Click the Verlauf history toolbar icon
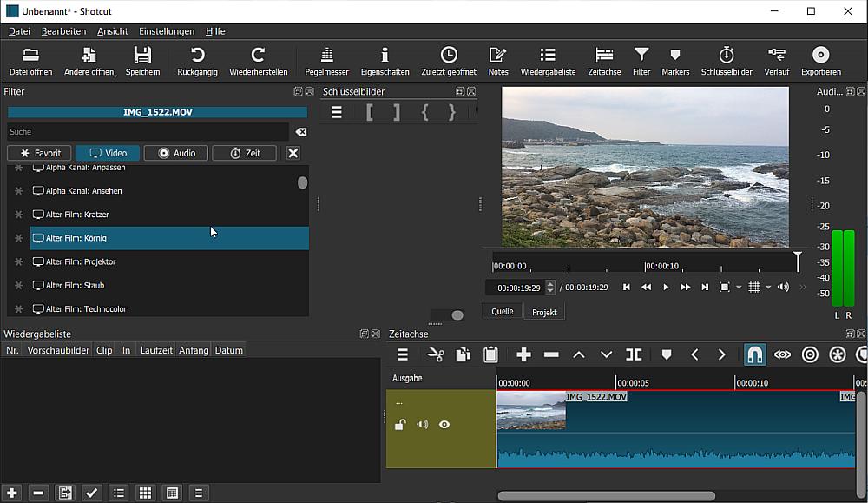Viewport: 868px width, 503px height. click(x=776, y=60)
